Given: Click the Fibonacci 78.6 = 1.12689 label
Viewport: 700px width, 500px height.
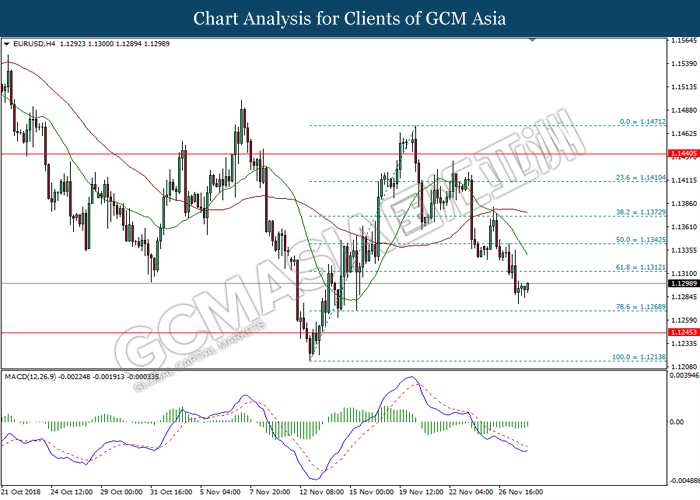Looking at the screenshot, I should [641, 307].
